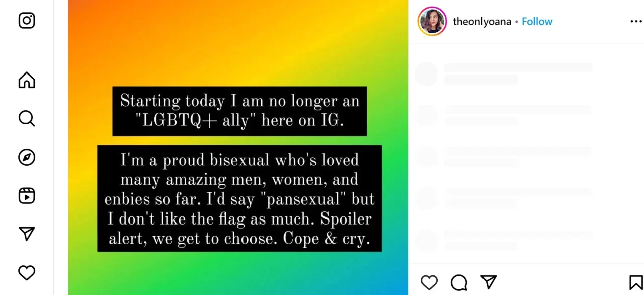Click the "no longer an LGBTQ+ ally" text block
This screenshot has height=295, width=644.
click(x=239, y=111)
